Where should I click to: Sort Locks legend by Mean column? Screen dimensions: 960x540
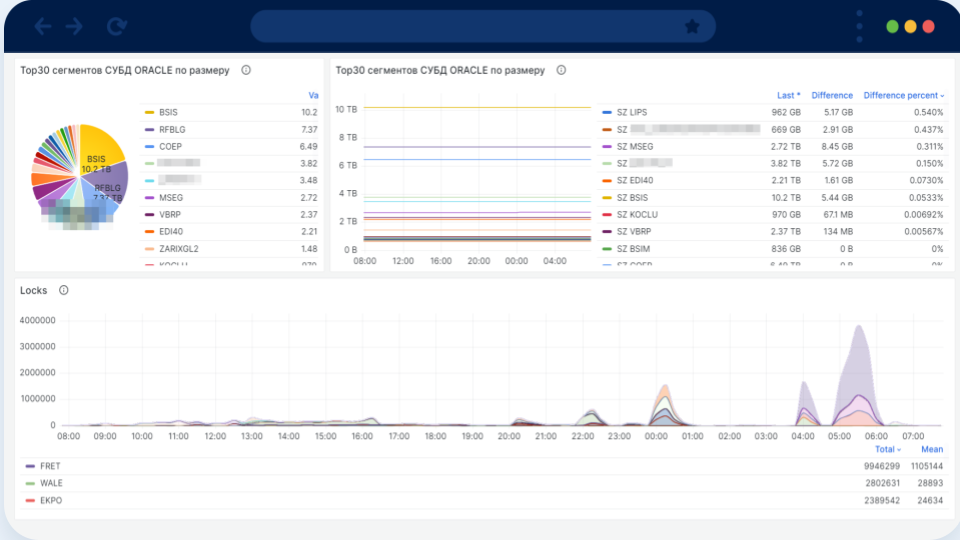click(x=931, y=449)
